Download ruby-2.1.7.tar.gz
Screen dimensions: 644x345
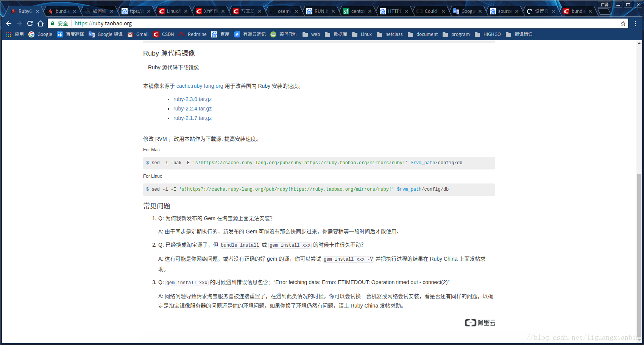pyautogui.click(x=192, y=118)
